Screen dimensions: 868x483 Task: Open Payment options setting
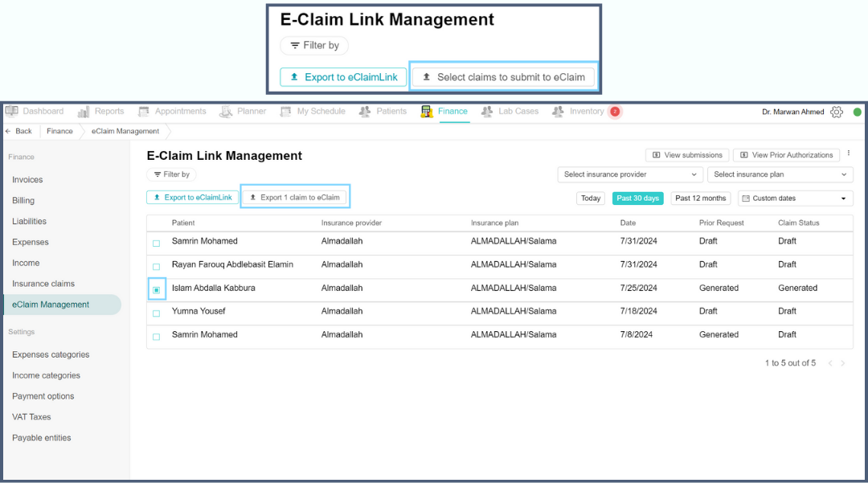[43, 396]
